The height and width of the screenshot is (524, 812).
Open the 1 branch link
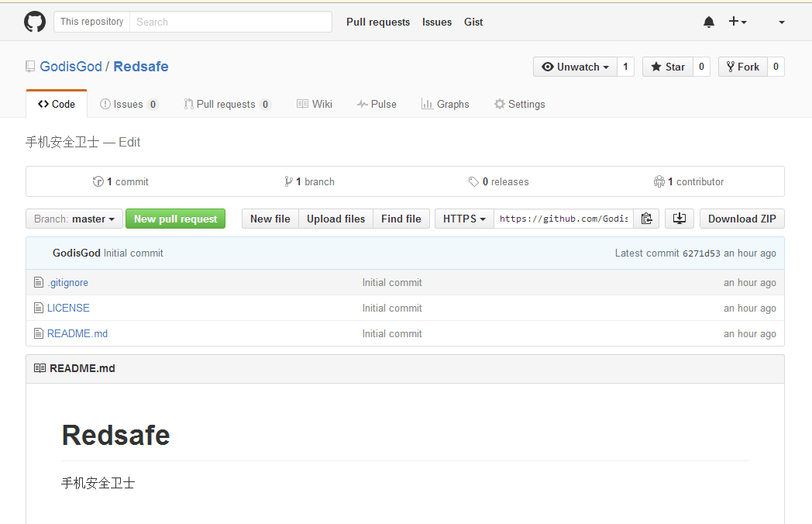[310, 181]
